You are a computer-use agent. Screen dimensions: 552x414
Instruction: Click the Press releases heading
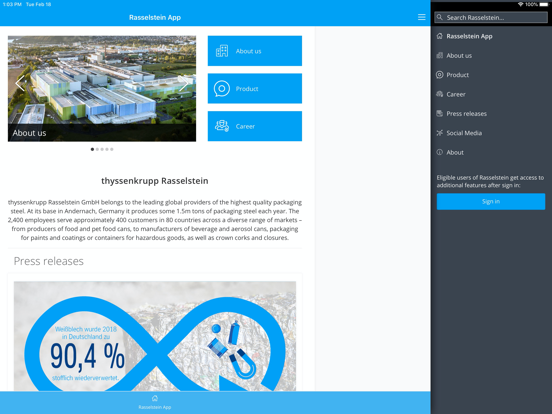pyautogui.click(x=49, y=261)
